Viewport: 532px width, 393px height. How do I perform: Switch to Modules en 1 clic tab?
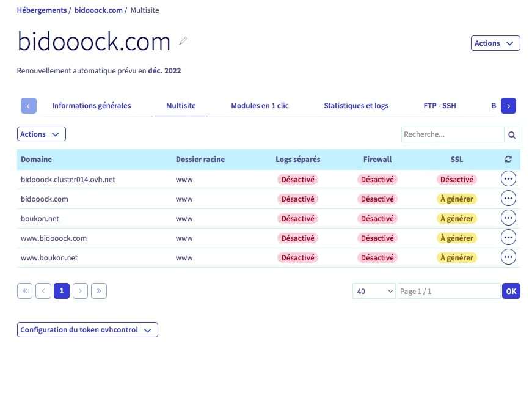pos(260,106)
